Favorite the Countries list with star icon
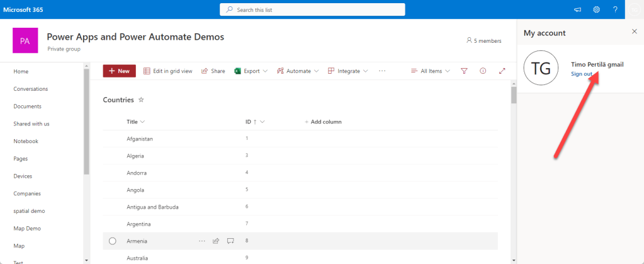 (141, 100)
